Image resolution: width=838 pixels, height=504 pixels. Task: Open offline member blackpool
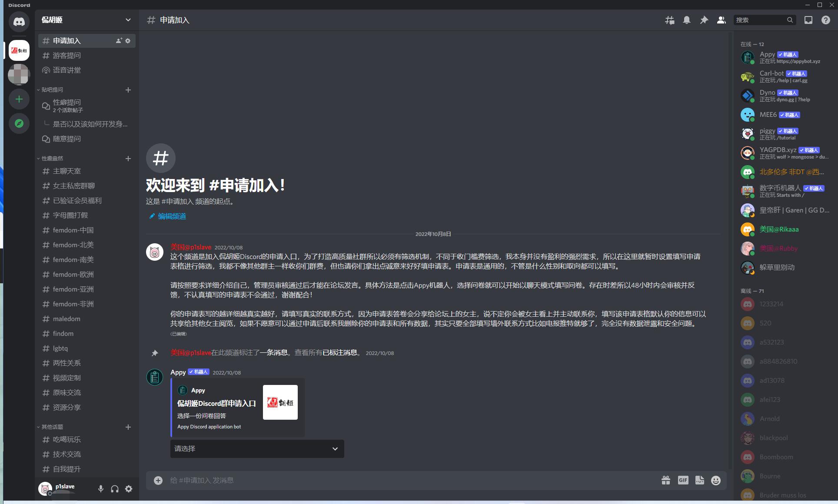pyautogui.click(x=785, y=438)
